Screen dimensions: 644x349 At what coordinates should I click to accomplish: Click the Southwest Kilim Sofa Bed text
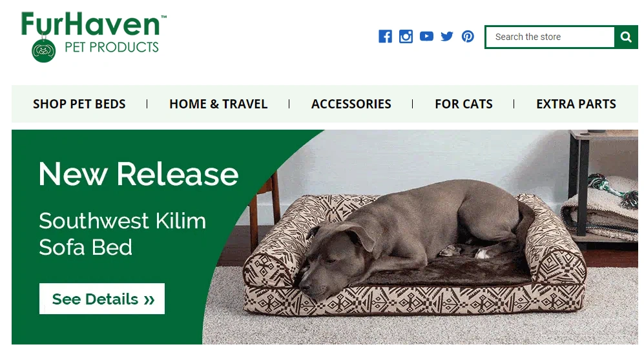(122, 234)
